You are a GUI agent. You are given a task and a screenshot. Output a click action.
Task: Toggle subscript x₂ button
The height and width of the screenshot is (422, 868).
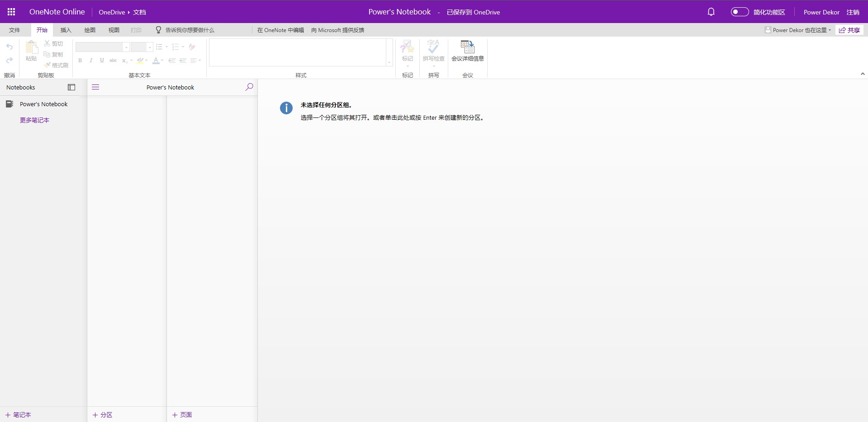(x=124, y=61)
